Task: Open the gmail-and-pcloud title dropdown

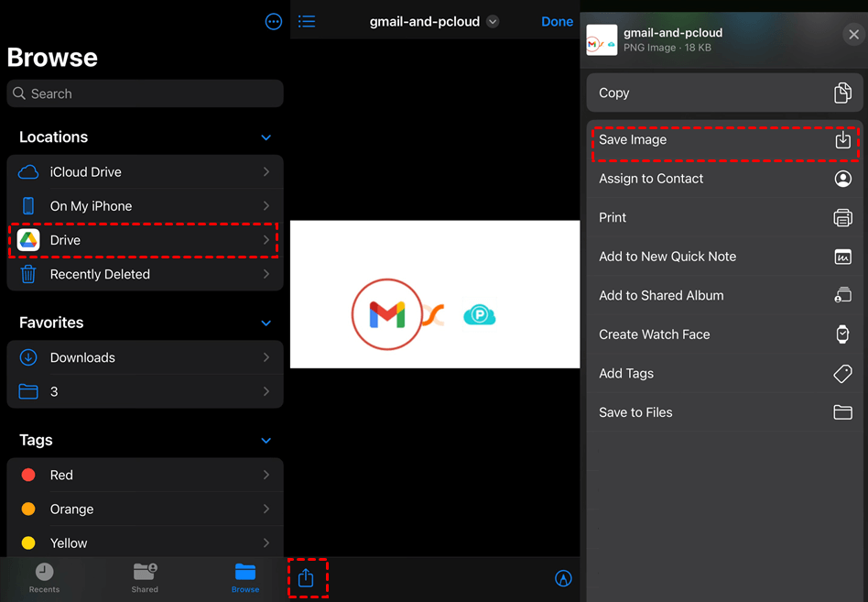Action: coord(492,22)
